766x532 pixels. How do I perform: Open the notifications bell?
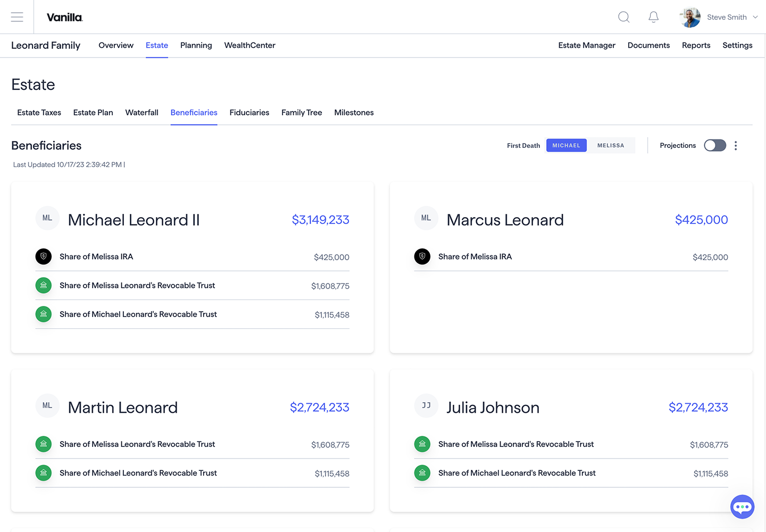(x=653, y=17)
